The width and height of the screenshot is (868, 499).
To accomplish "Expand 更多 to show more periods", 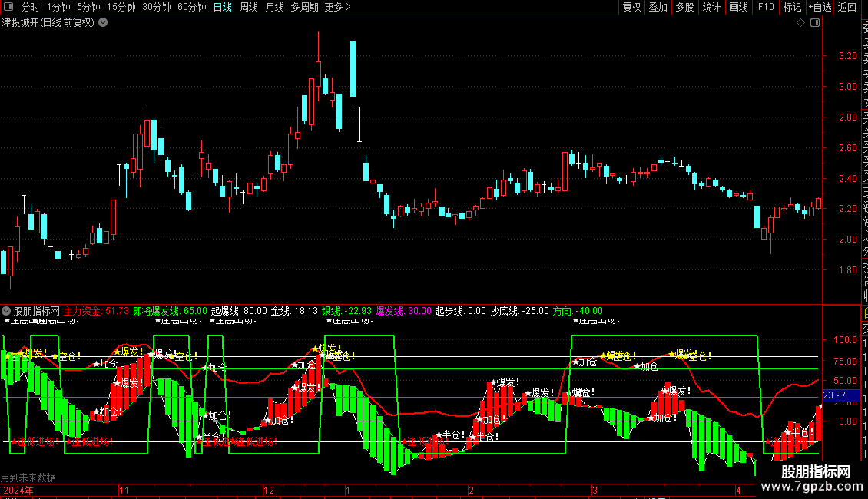I will (x=337, y=7).
